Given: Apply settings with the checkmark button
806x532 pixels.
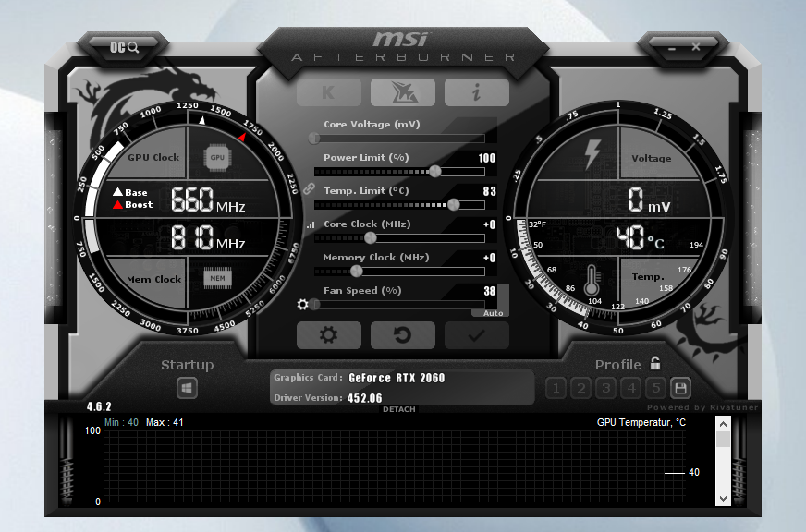Looking at the screenshot, I should tap(477, 335).
